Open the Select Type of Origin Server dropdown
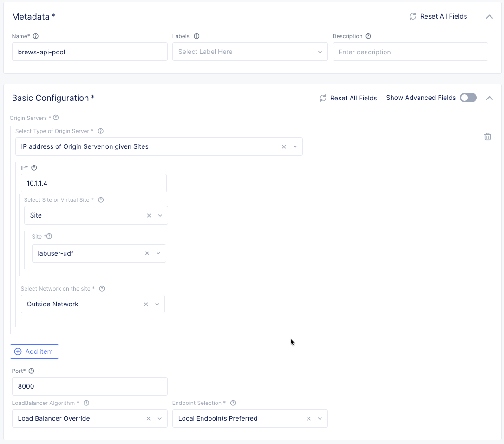 (295, 146)
